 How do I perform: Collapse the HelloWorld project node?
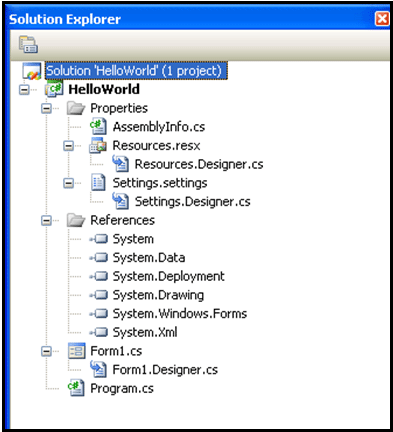pos(24,89)
